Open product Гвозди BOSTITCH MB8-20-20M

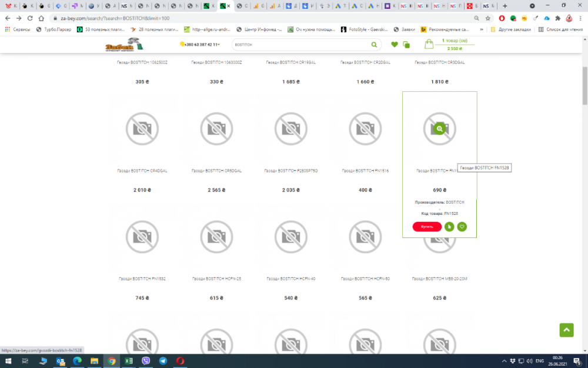pos(439,279)
